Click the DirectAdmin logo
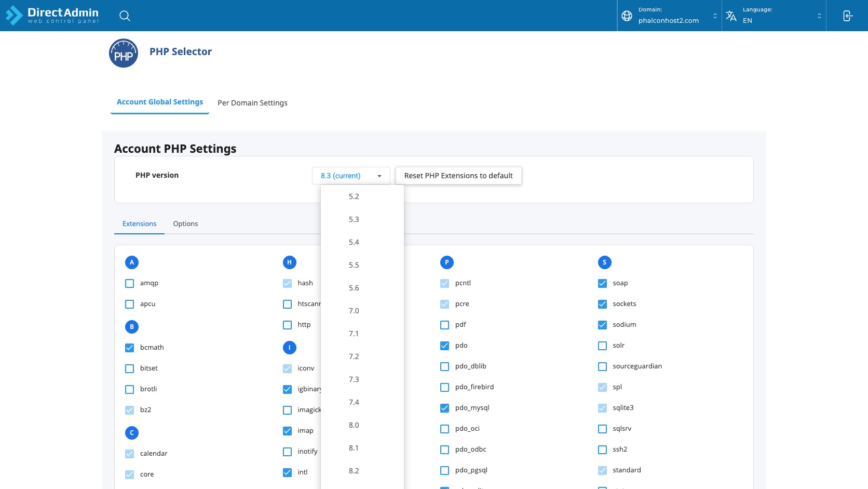 52,16
